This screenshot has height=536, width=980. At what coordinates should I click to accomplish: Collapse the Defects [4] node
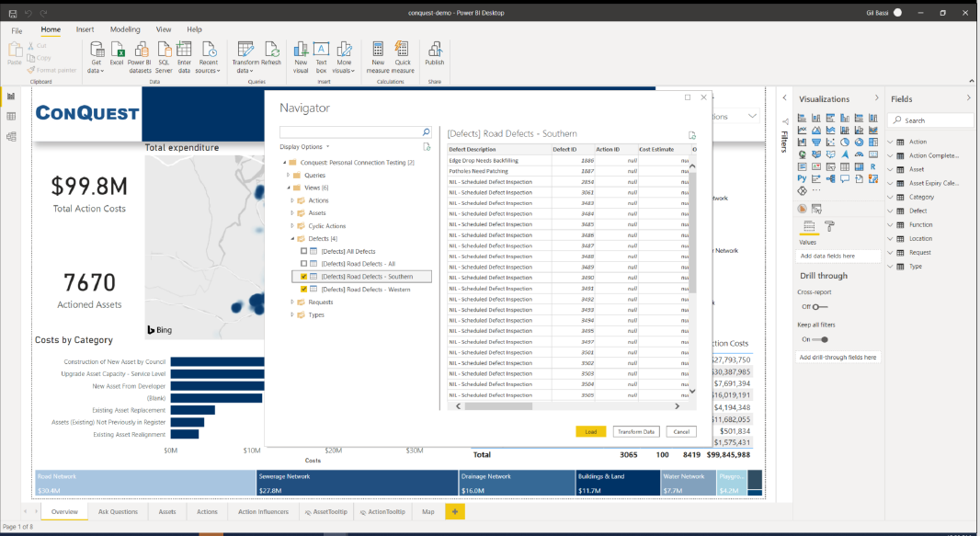coord(292,239)
